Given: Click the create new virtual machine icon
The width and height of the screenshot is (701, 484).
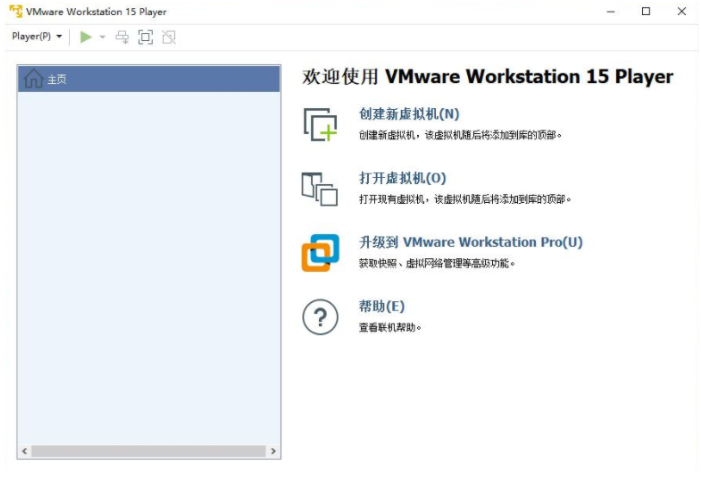Looking at the screenshot, I should (320, 124).
